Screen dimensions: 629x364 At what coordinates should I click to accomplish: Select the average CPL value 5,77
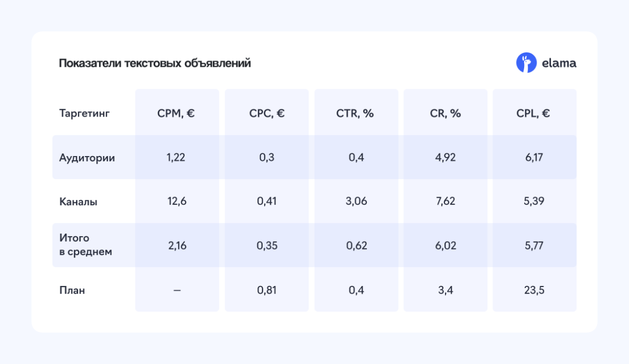(534, 246)
